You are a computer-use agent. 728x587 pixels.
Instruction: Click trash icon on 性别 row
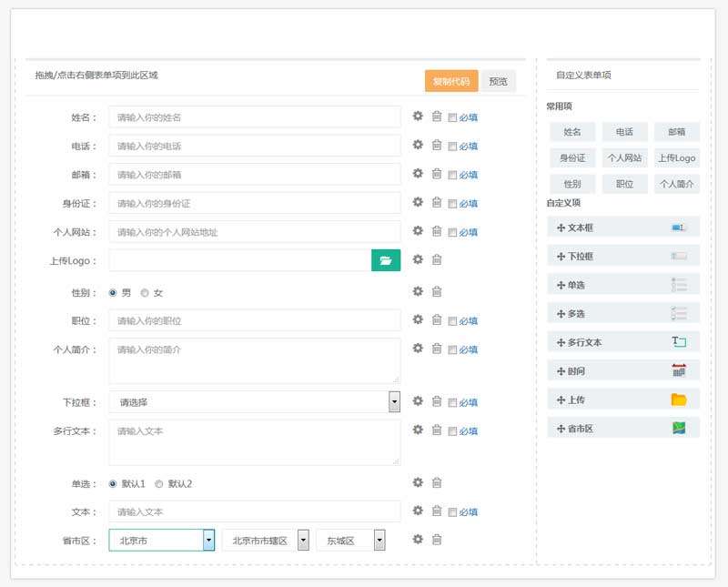(x=437, y=291)
